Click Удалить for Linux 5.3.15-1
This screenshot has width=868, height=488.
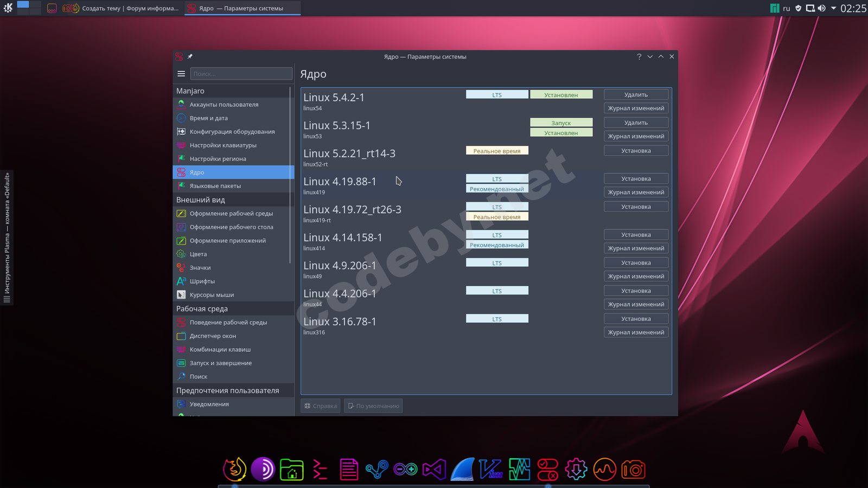coord(636,123)
